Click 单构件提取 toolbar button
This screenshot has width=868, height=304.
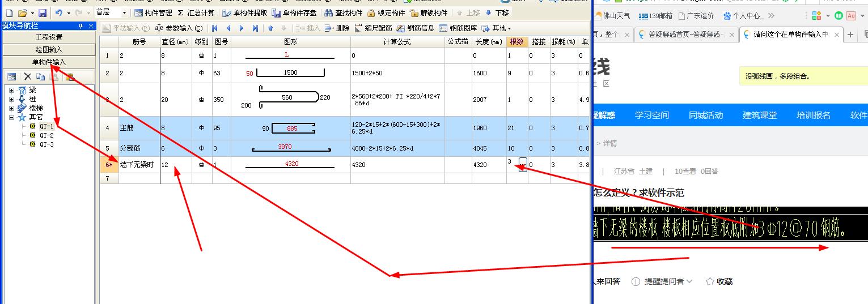[x=245, y=12]
